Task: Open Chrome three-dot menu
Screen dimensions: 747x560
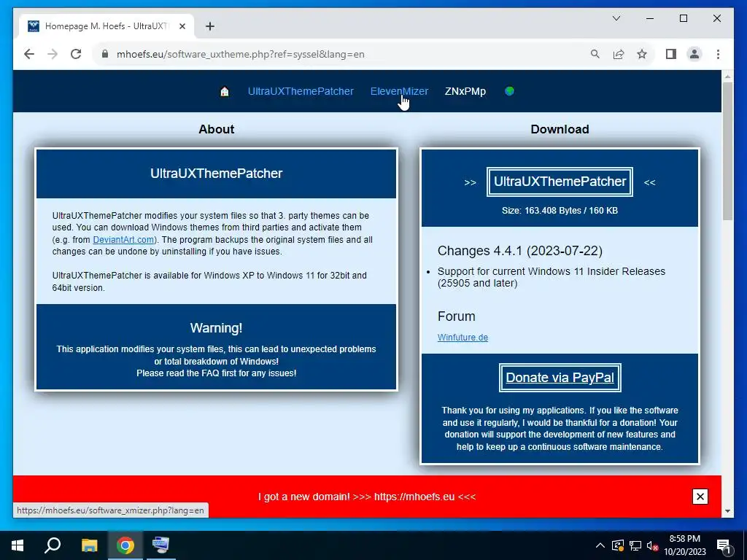Action: click(x=718, y=54)
